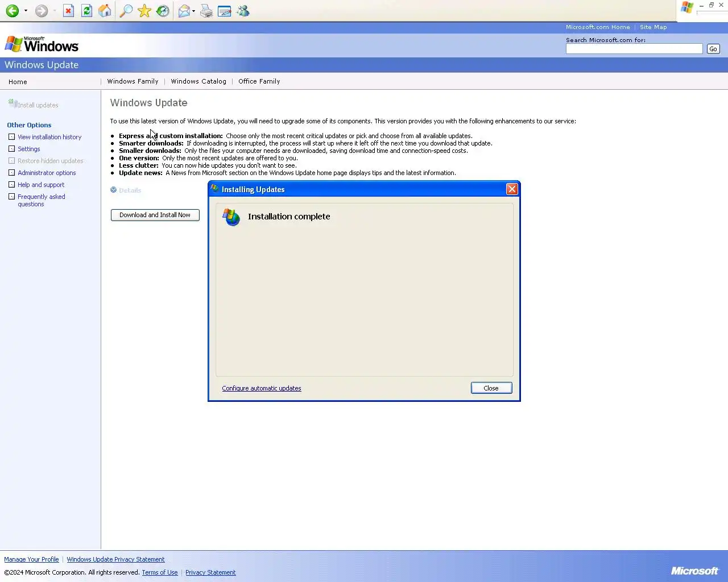
Task: Click the Microsoft Windows logo banner
Action: [42, 44]
